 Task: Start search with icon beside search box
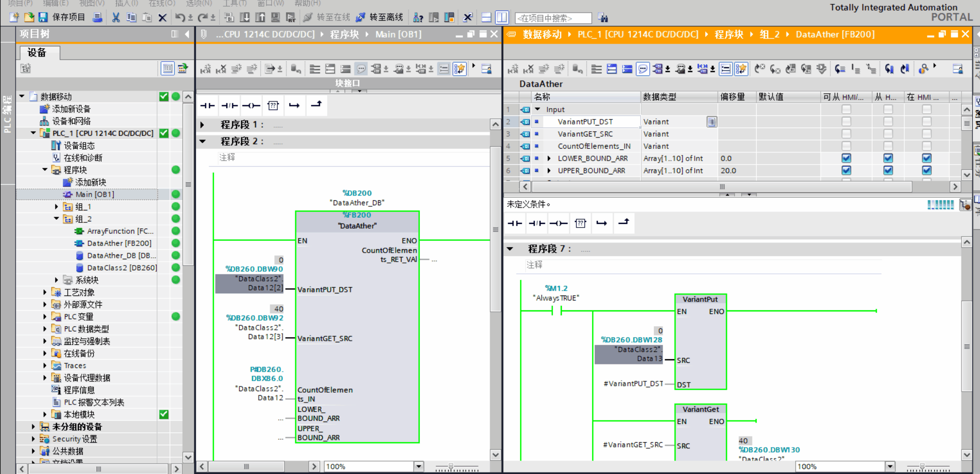point(603,18)
